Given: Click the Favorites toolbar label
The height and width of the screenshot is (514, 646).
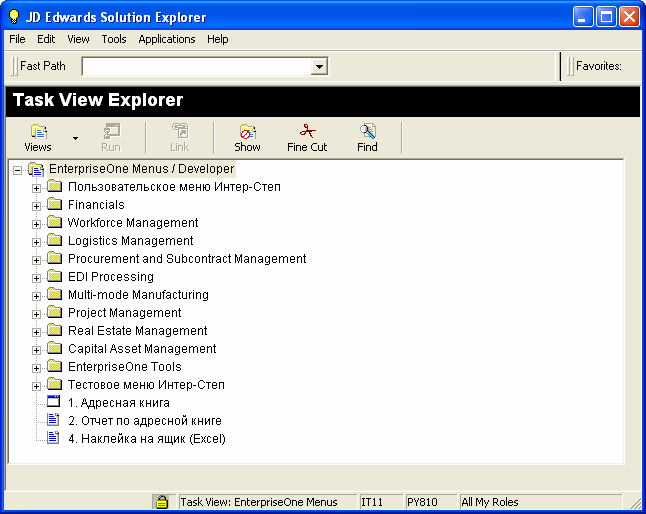Looking at the screenshot, I should coord(599,66).
